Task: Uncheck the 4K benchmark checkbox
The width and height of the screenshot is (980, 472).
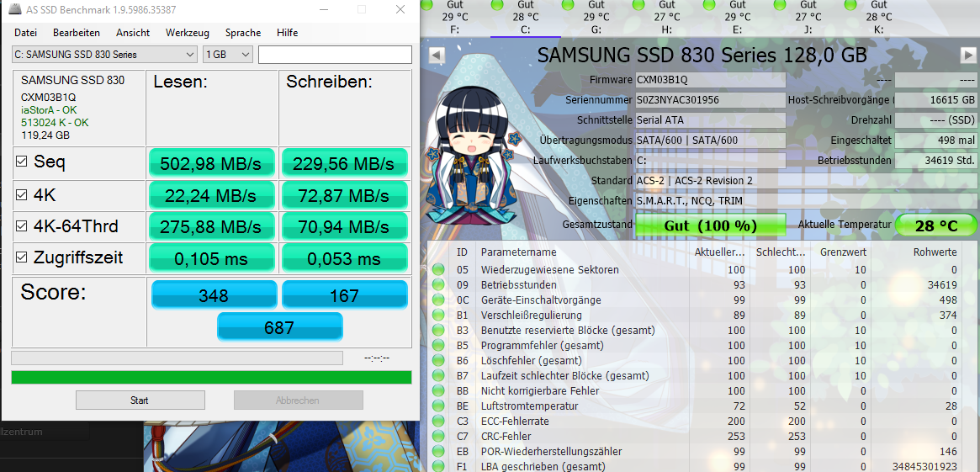Action: 21,195
